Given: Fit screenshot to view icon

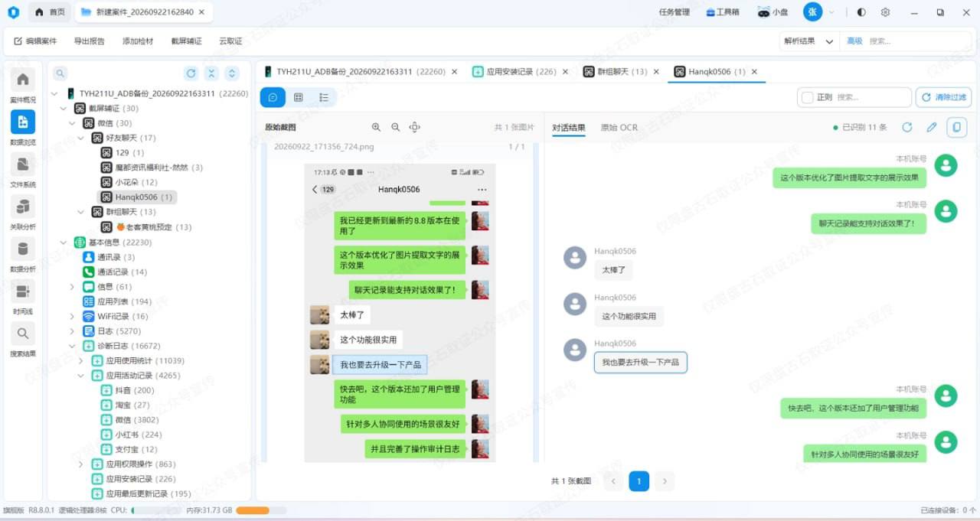Looking at the screenshot, I should [x=414, y=128].
